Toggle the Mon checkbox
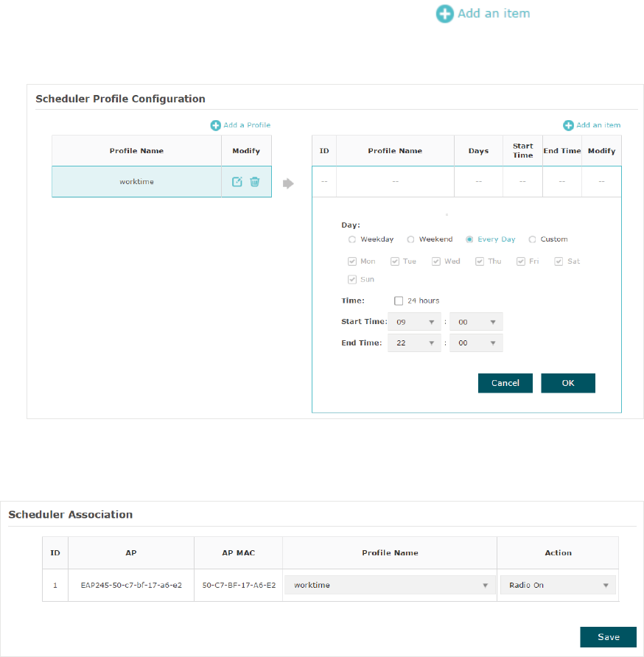Viewport: 644px width, 657px height. [x=351, y=261]
